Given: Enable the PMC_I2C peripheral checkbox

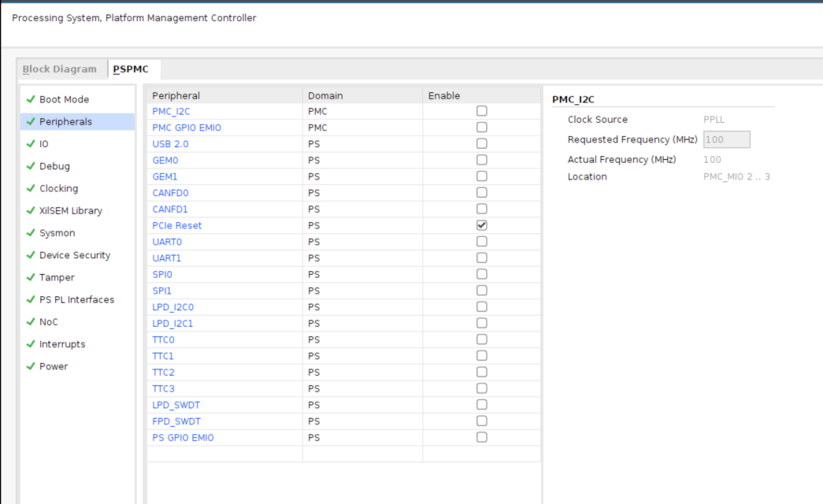Looking at the screenshot, I should tap(482, 111).
